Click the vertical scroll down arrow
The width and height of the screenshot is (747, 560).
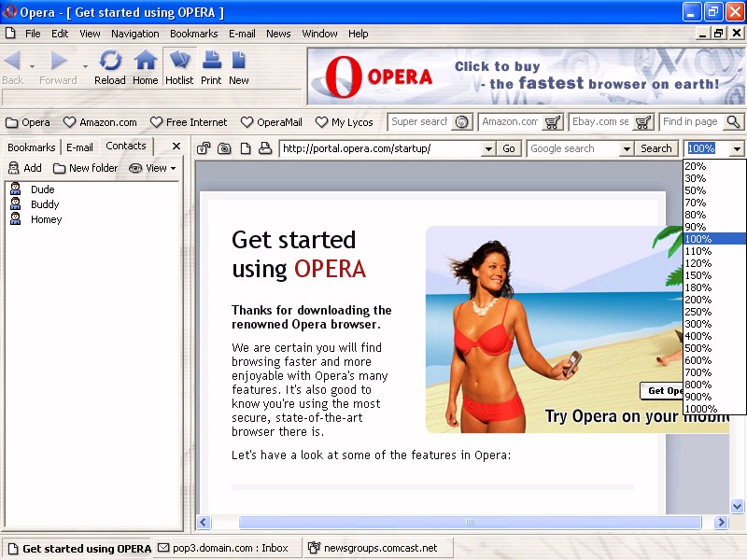click(x=738, y=506)
